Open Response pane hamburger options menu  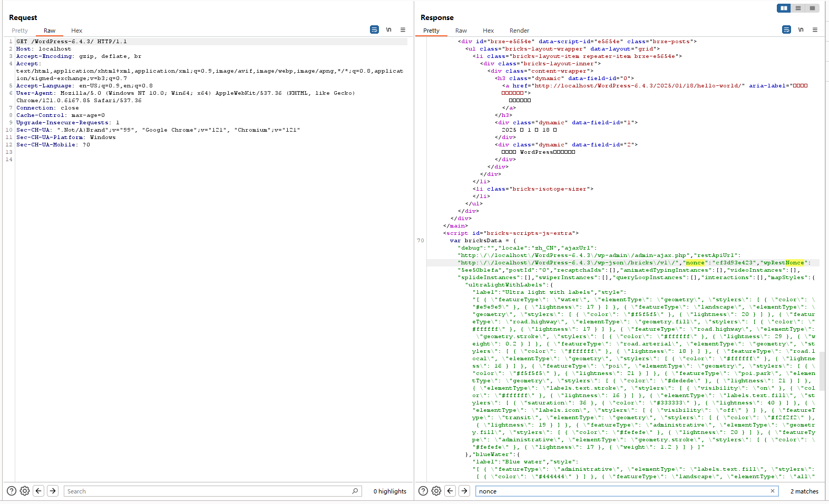pos(815,30)
